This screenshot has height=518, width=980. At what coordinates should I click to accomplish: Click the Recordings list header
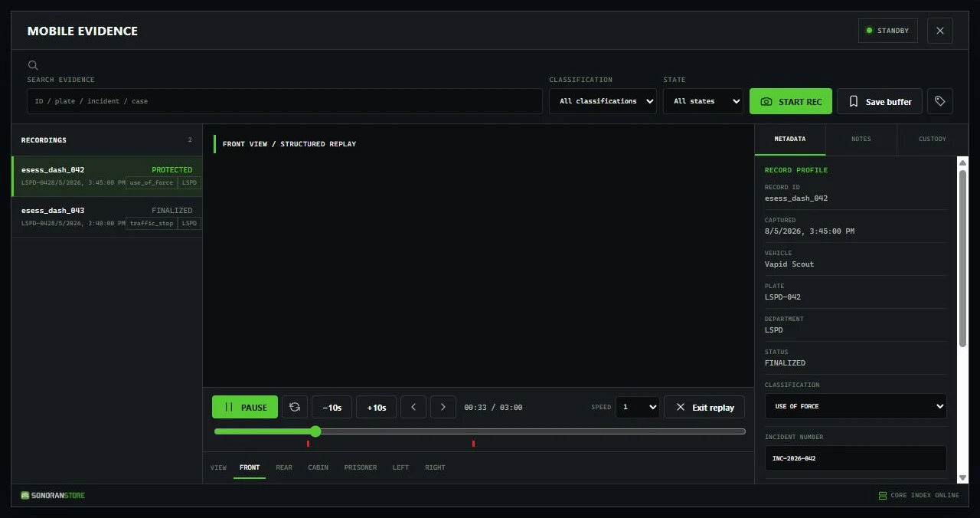[107, 140]
